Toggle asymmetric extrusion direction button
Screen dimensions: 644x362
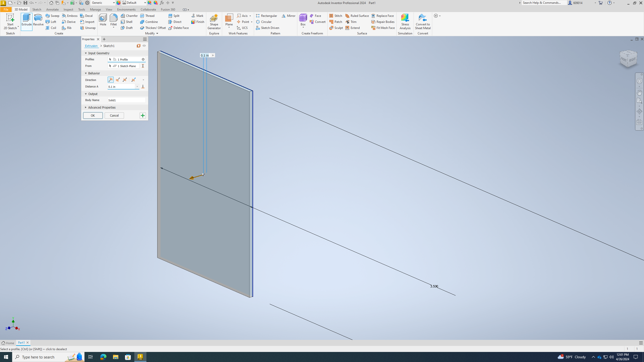pyautogui.click(x=133, y=79)
